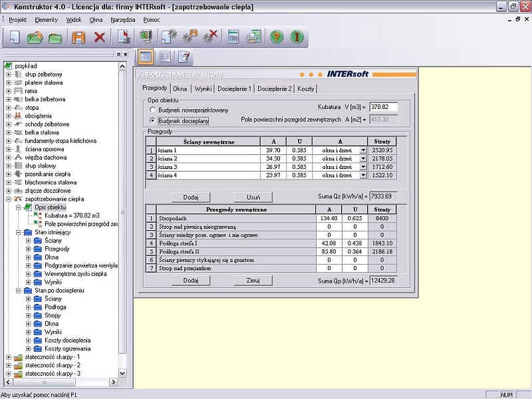Screen dimensions: 532x399
Task: Switch to the two-column report view icon
Action: click(x=165, y=57)
